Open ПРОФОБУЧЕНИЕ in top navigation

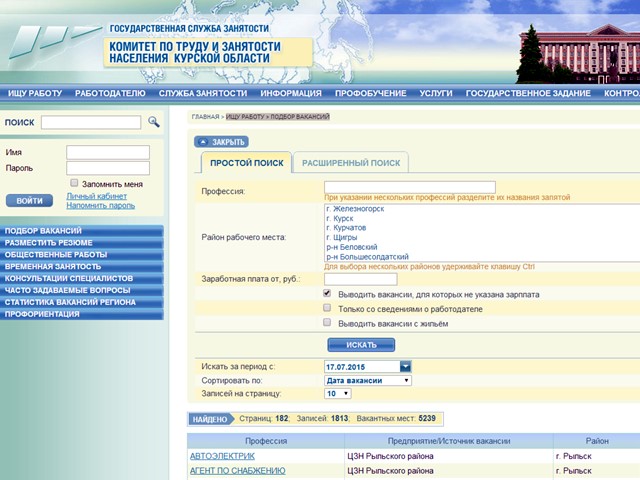tap(371, 93)
